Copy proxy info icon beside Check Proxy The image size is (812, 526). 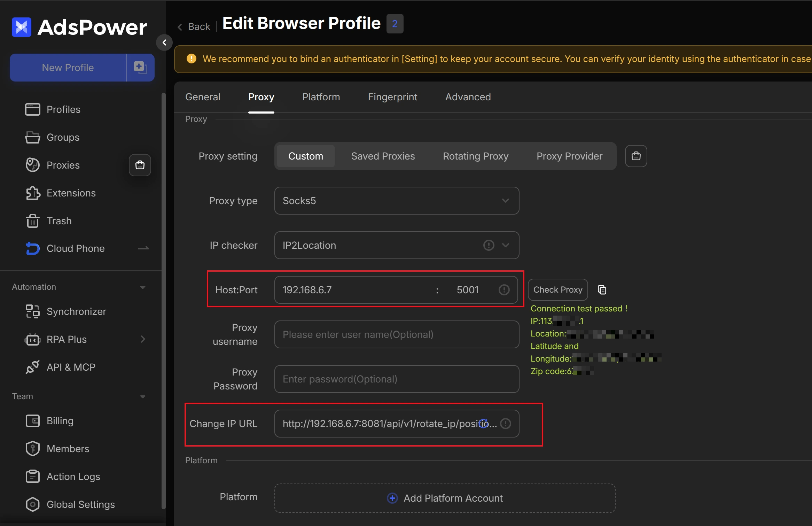tap(602, 290)
